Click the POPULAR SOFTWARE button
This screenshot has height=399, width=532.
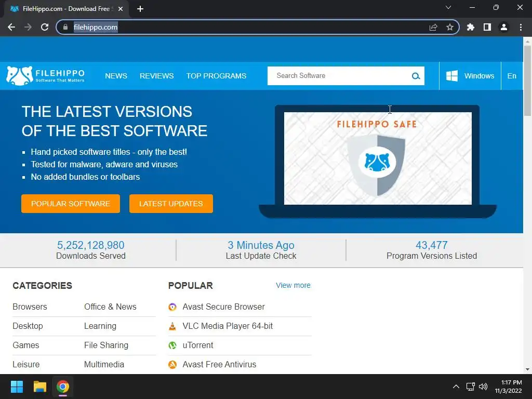click(x=71, y=204)
